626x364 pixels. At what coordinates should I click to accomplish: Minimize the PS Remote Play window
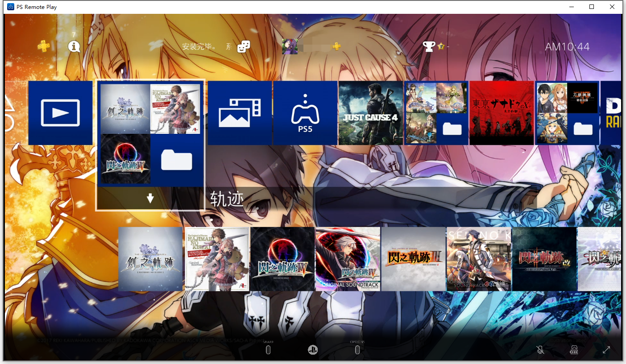(571, 7)
